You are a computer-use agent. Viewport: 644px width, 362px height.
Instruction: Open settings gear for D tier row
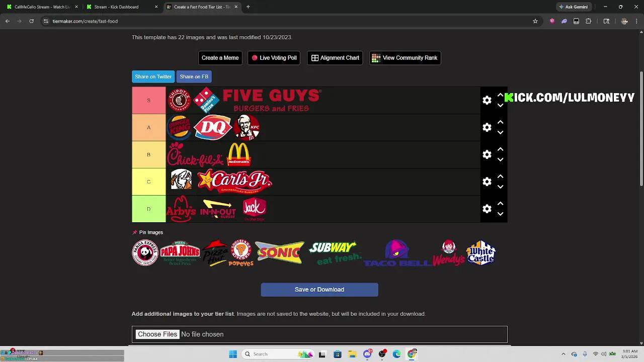487,209
